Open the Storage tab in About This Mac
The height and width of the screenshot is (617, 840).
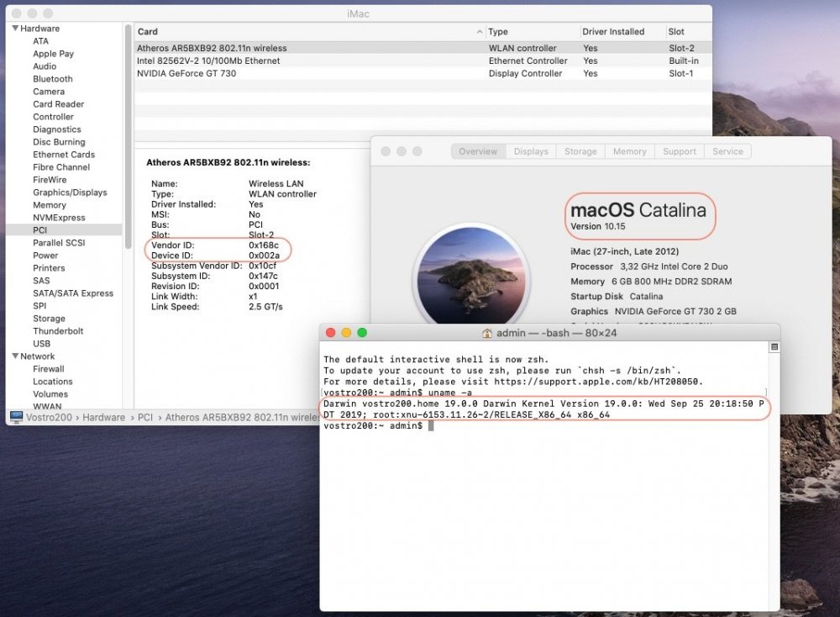pos(580,151)
